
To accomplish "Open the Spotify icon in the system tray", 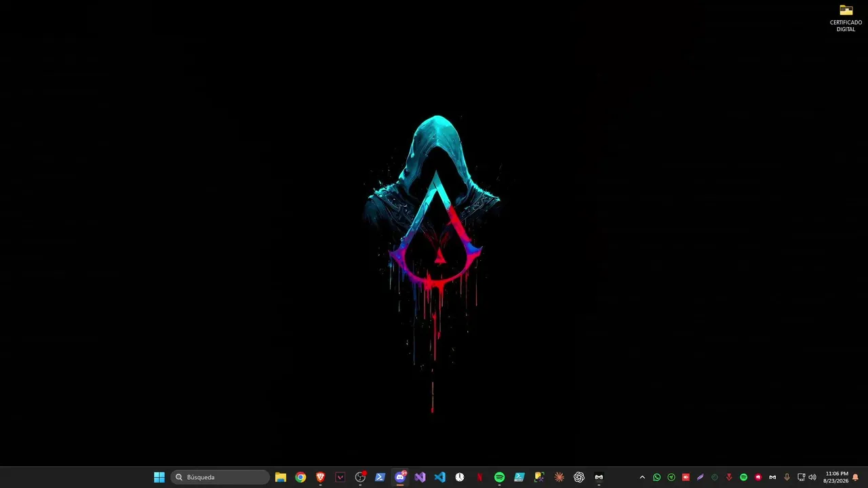I will (743, 477).
